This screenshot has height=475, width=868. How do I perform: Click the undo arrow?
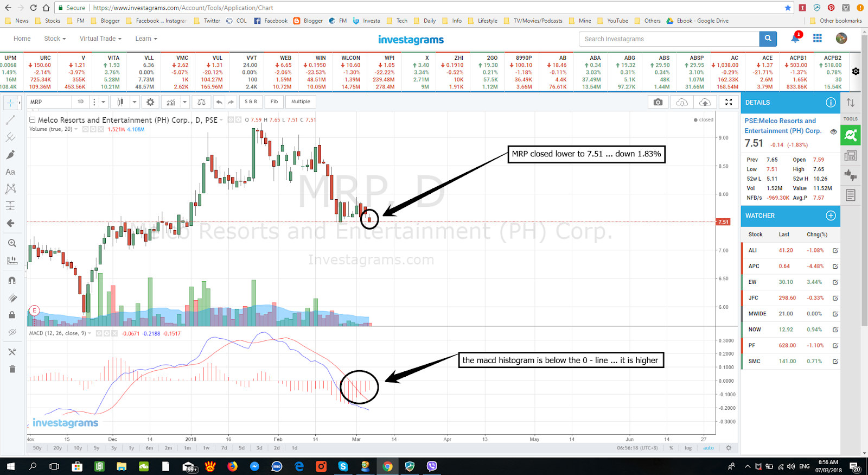[x=219, y=102]
